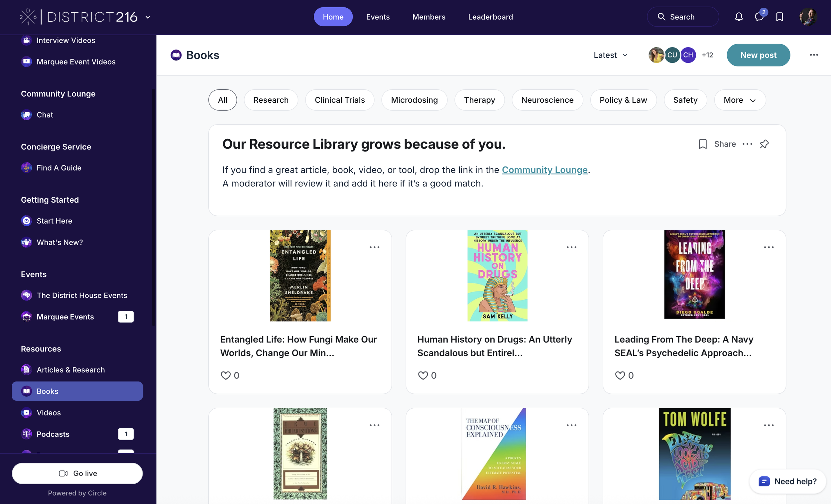Open saved bookmarks in top bar
This screenshot has height=504, width=831.
coord(779,17)
